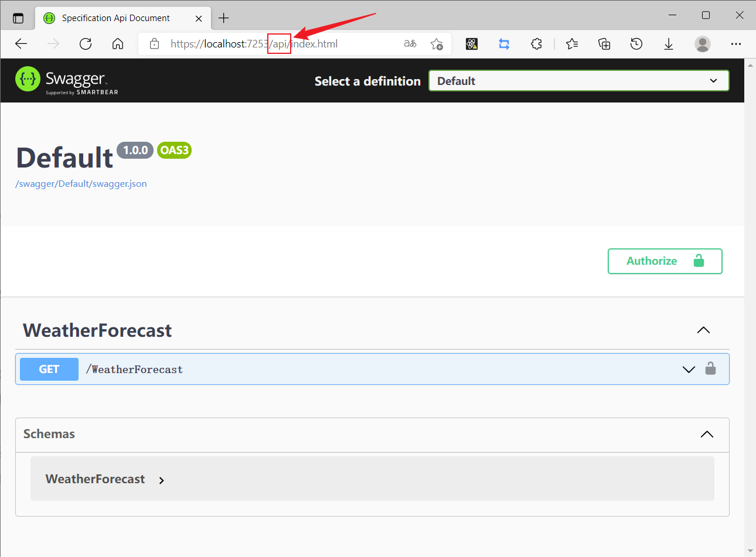Expand the GET /WeatherForecast operation arrow
Image resolution: width=756 pixels, height=557 pixels.
pyautogui.click(x=689, y=369)
